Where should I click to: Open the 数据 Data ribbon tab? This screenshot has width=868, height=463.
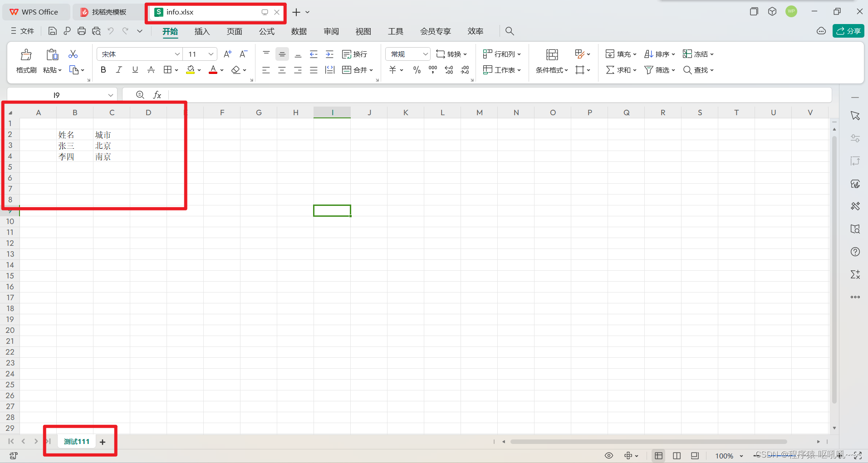[299, 31]
